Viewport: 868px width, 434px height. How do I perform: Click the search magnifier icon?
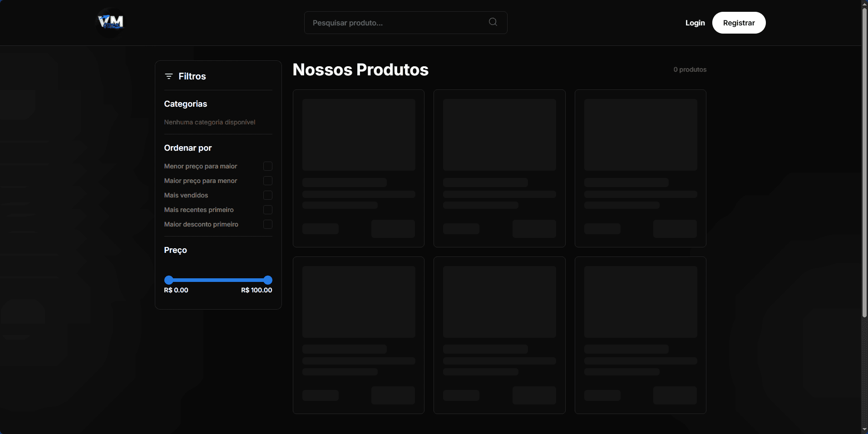(493, 22)
